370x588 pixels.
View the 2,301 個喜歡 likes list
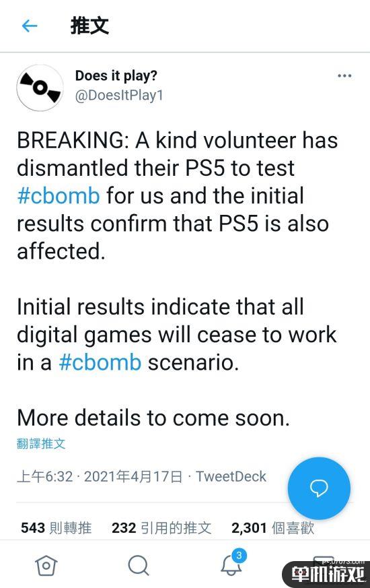click(272, 527)
